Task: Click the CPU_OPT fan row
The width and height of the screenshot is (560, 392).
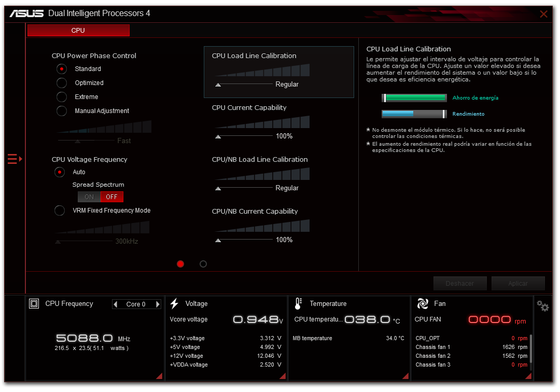Action: coord(471,338)
